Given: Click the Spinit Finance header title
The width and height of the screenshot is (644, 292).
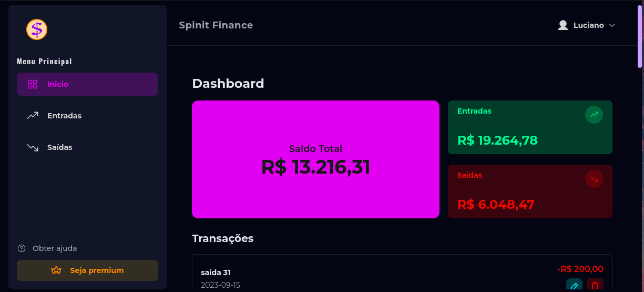Looking at the screenshot, I should coord(216,25).
